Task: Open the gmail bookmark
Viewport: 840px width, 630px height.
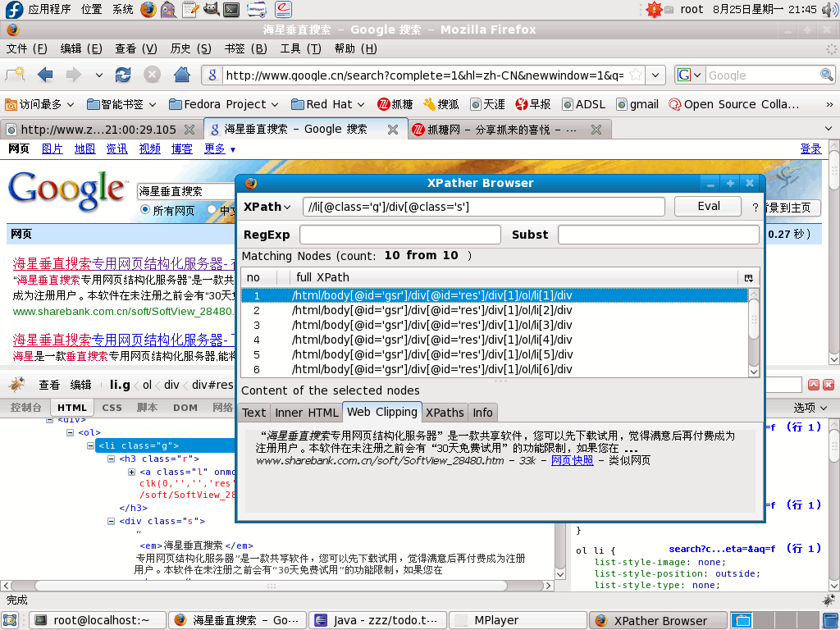Action: [x=637, y=104]
